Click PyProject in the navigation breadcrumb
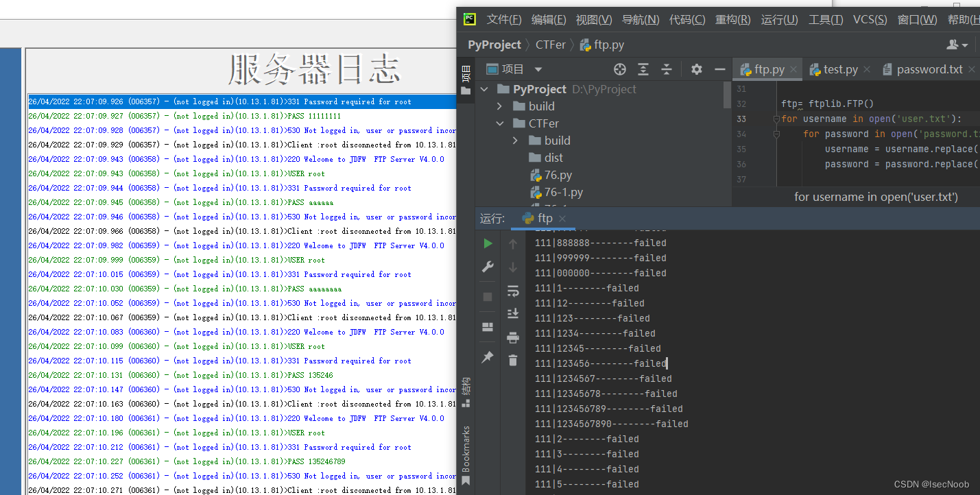Screen dimensions: 980x495 pos(494,45)
